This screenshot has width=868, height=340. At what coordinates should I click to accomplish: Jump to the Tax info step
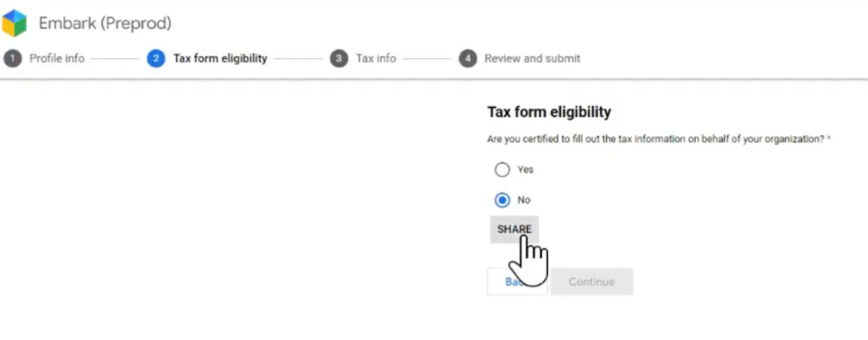[376, 59]
